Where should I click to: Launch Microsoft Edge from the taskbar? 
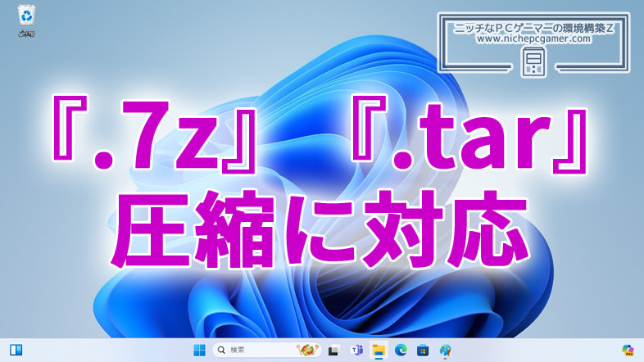[x=401, y=350]
